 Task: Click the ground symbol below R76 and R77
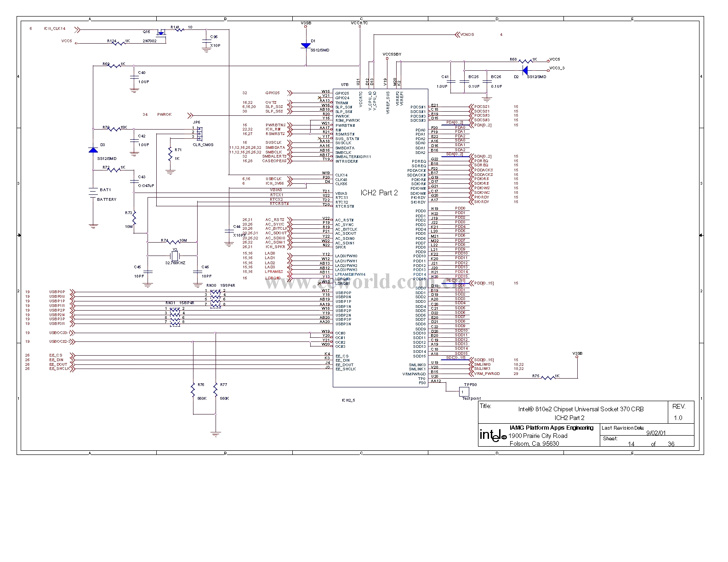coord(215,433)
